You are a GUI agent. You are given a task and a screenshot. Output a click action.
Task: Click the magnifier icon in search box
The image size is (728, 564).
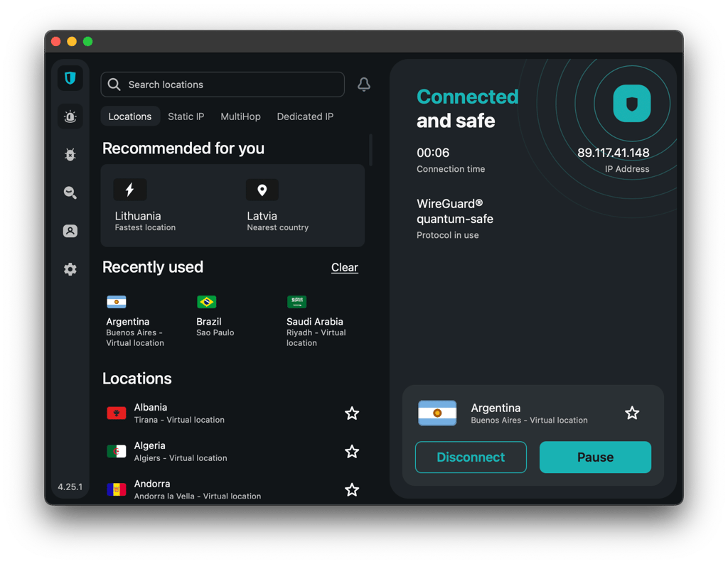pyautogui.click(x=114, y=85)
